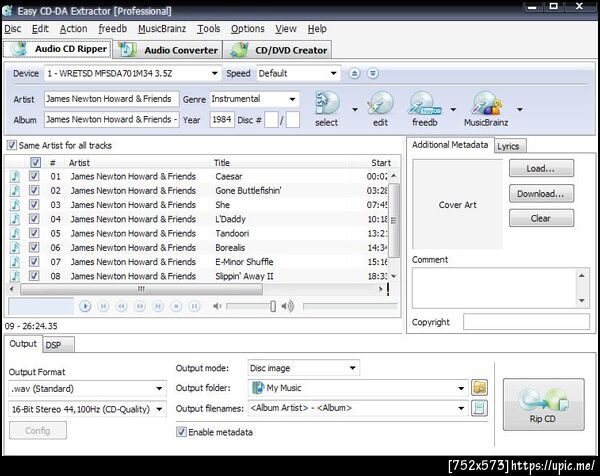
Task: Click the Comment text area
Action: tap(495, 288)
